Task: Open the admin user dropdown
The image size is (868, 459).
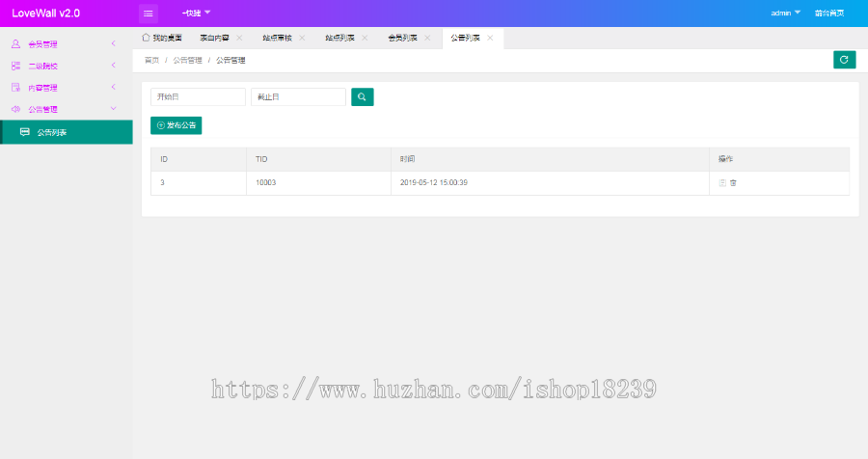Action: point(785,13)
